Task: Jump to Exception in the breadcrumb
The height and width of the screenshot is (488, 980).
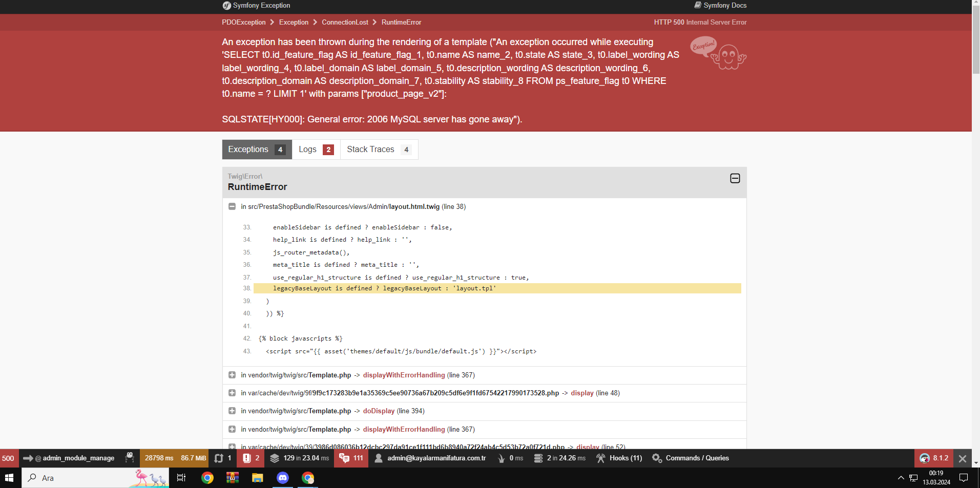Action: click(x=294, y=23)
